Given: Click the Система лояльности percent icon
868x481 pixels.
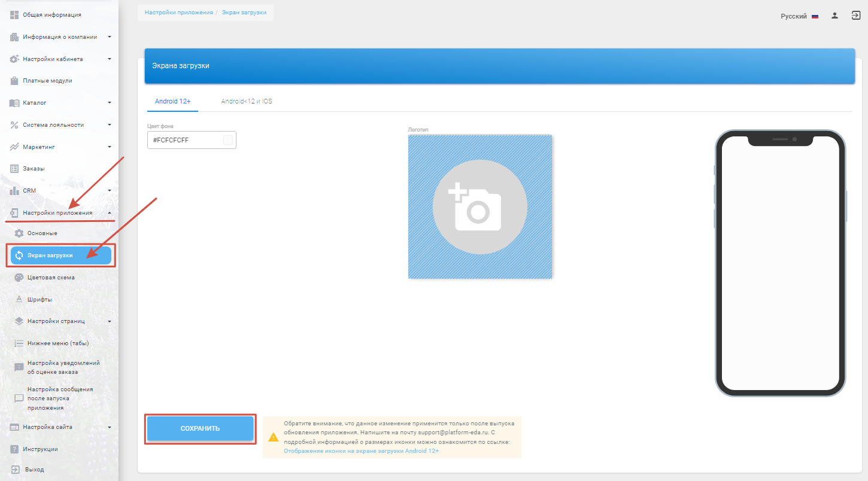Looking at the screenshot, I should pyautogui.click(x=15, y=125).
